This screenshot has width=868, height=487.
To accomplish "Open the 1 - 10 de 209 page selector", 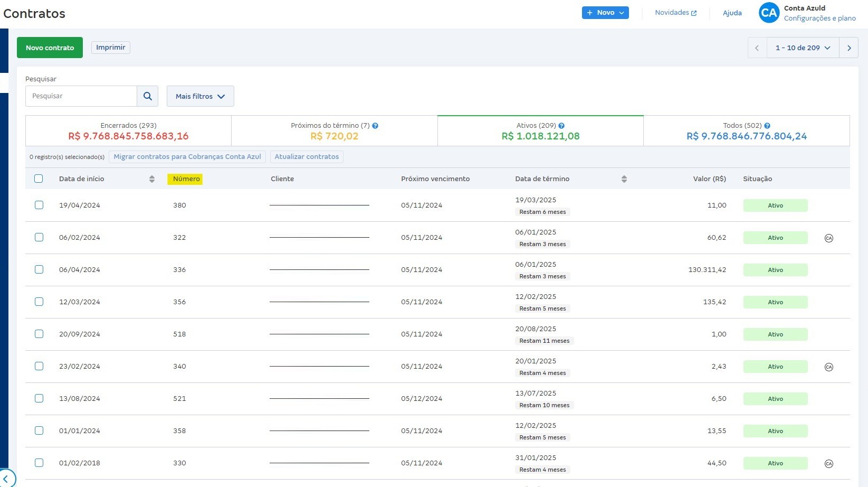I will (802, 48).
